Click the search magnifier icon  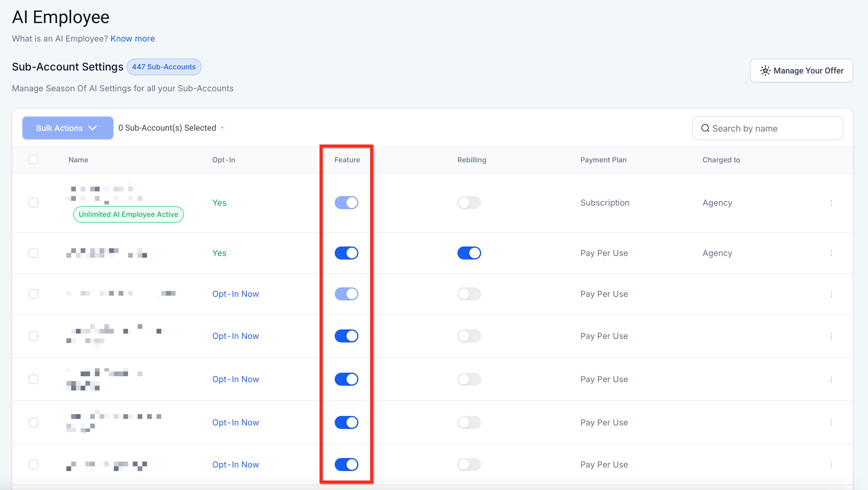(705, 128)
